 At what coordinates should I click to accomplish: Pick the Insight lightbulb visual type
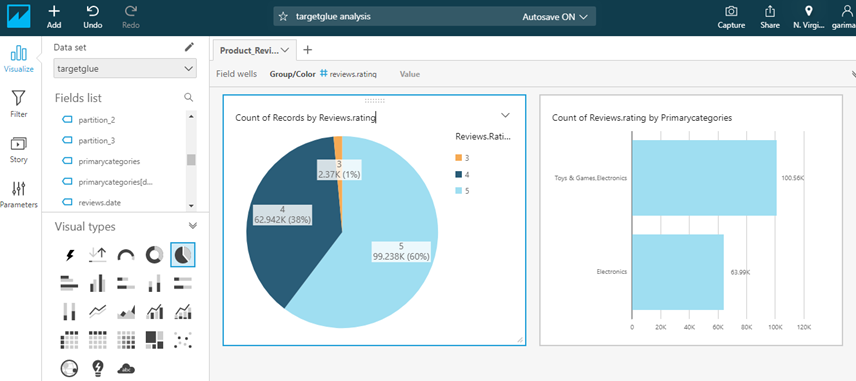click(x=98, y=368)
